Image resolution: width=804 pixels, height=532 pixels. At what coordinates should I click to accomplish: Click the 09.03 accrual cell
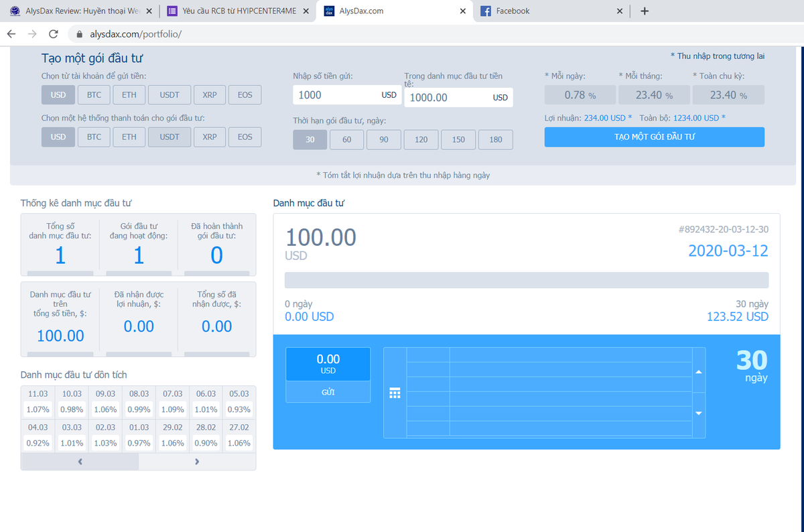coord(105,402)
